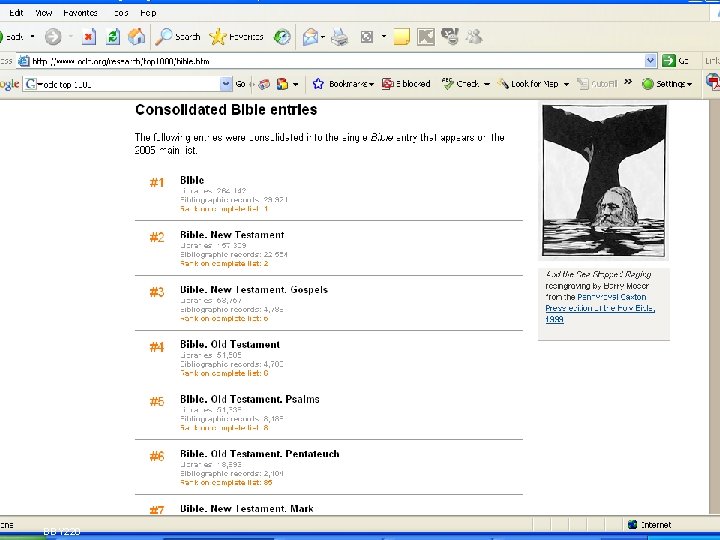Click the Bible. New Testament entry title
720x540 pixels.
232,235
